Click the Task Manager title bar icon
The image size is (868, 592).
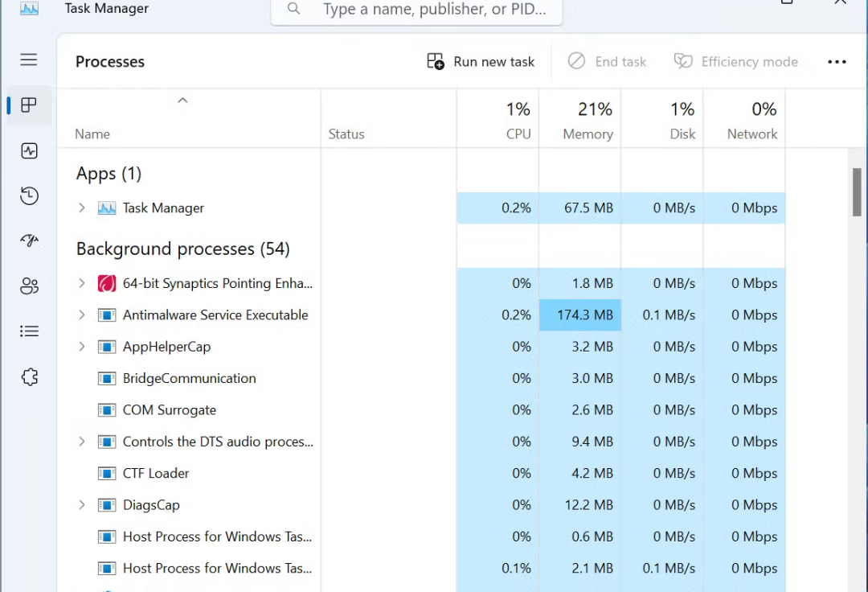(31, 8)
